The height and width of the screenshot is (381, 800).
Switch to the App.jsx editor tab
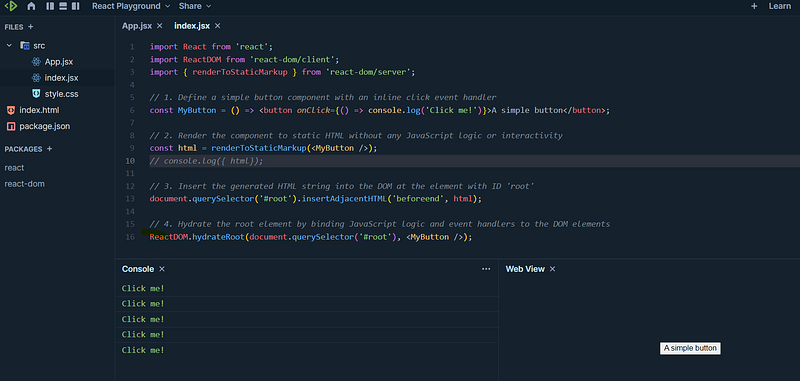coord(137,26)
